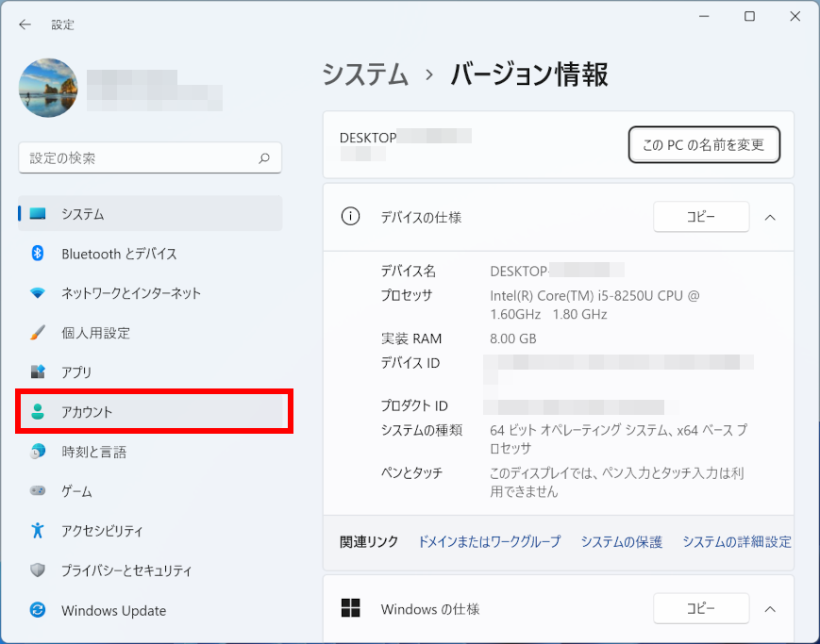820x644 pixels.
Task: Click the アプリ apps icon
Action: (x=38, y=372)
